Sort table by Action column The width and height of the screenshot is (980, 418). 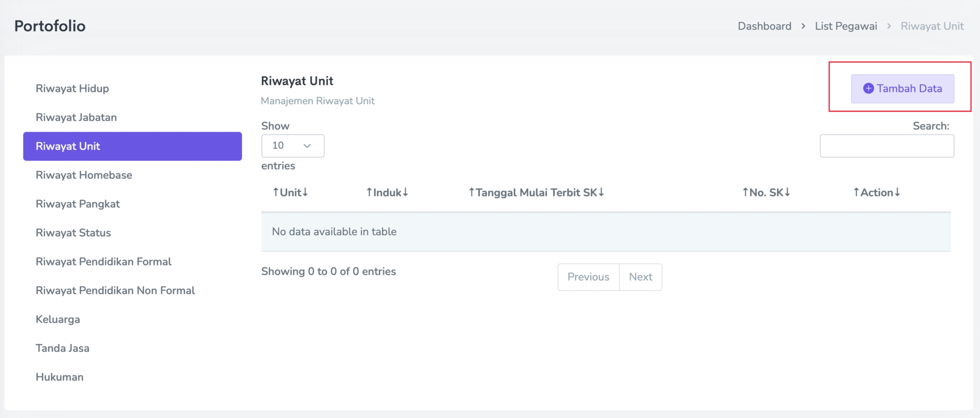pyautogui.click(x=876, y=193)
